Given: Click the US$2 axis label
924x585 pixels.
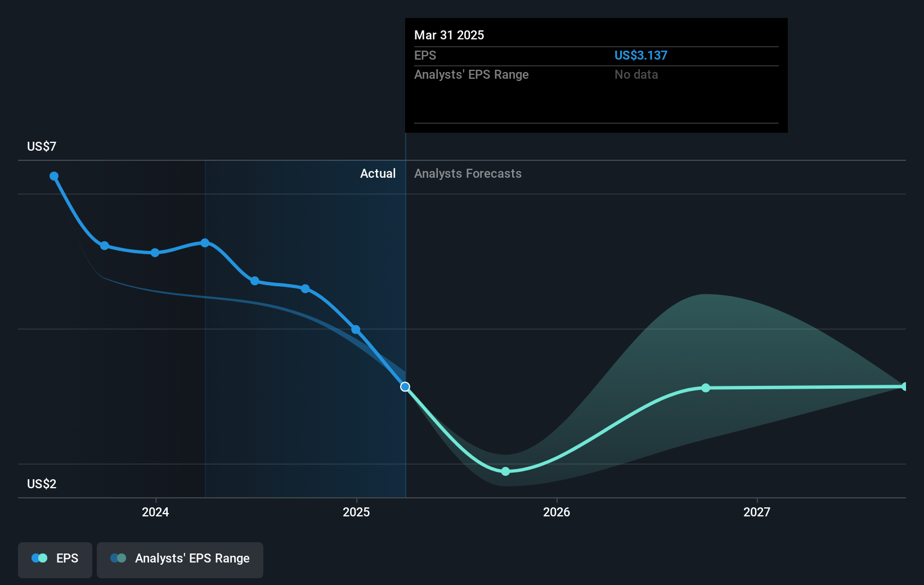Looking at the screenshot, I should click(x=42, y=484).
